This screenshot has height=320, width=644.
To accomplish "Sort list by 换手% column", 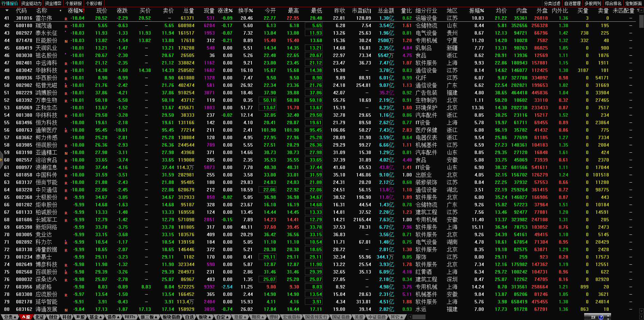I will (x=245, y=11).
